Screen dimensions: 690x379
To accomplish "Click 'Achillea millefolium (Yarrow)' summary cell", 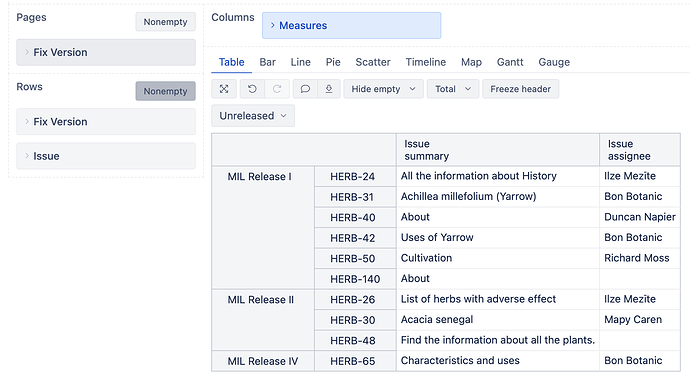I will point(498,196).
